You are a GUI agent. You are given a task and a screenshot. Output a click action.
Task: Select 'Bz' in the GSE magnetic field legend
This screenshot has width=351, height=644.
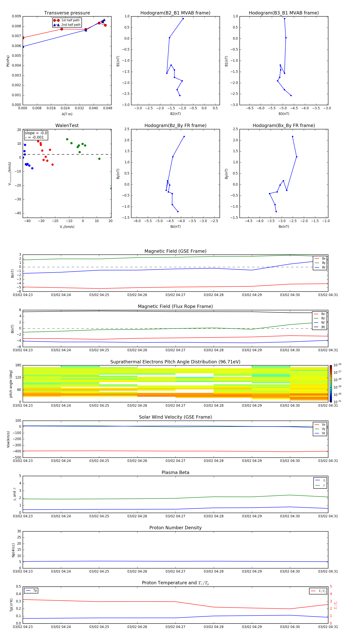point(320,268)
